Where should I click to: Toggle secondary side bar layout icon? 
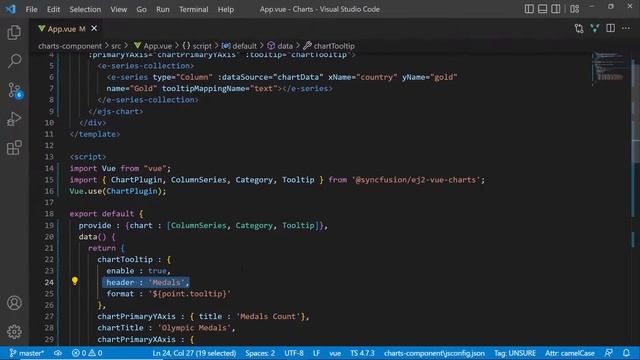click(x=556, y=9)
